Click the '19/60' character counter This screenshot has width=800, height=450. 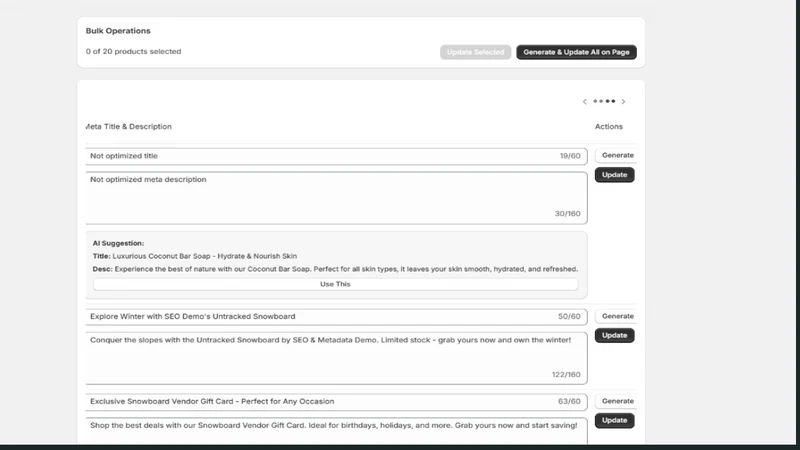tap(570, 156)
